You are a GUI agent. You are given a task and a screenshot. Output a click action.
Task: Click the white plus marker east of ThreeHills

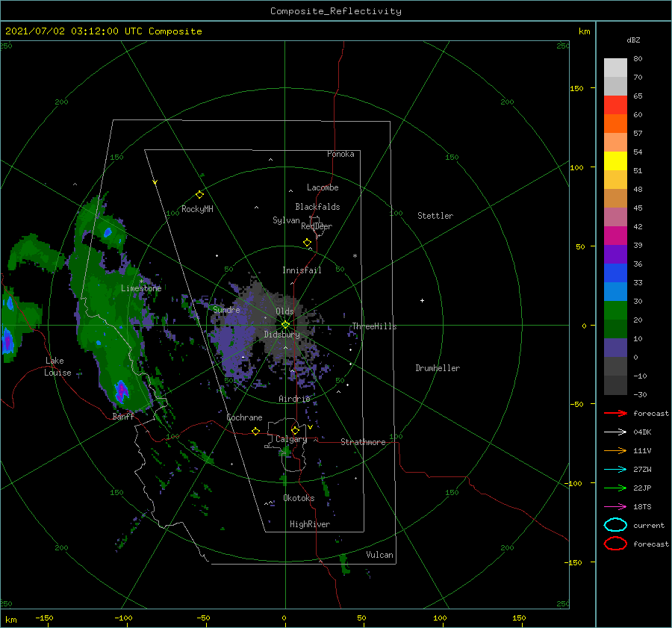[x=422, y=300]
